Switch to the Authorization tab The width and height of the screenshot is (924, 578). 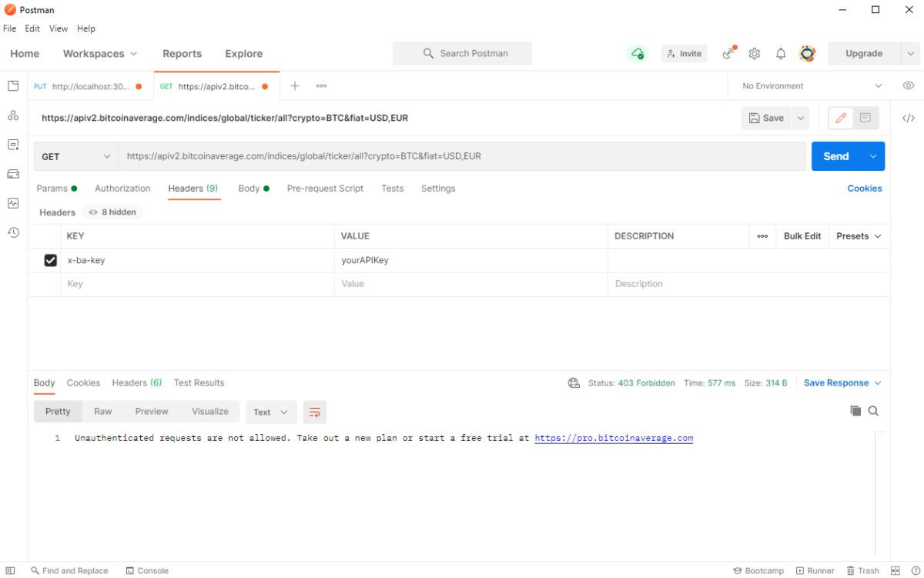(122, 189)
